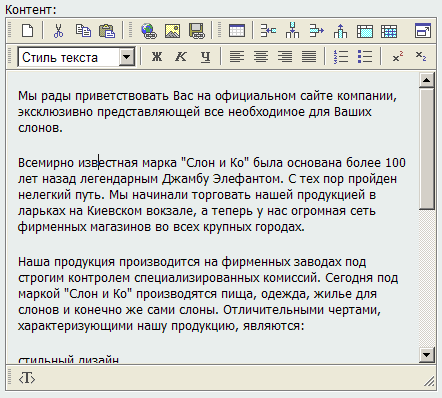Click the text "фирменных магазинов"
The width and height of the screenshot is (442, 398).
[x=85, y=227]
